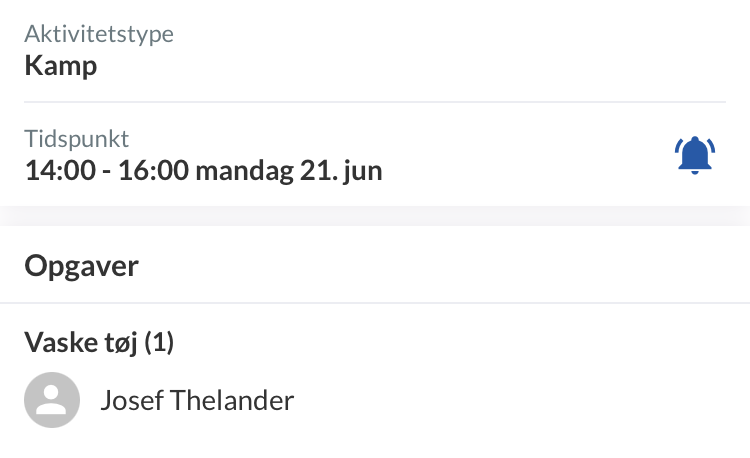Viewport: 750px width, 458px height.
Task: Click the 16:00 end time
Action: pos(153,170)
